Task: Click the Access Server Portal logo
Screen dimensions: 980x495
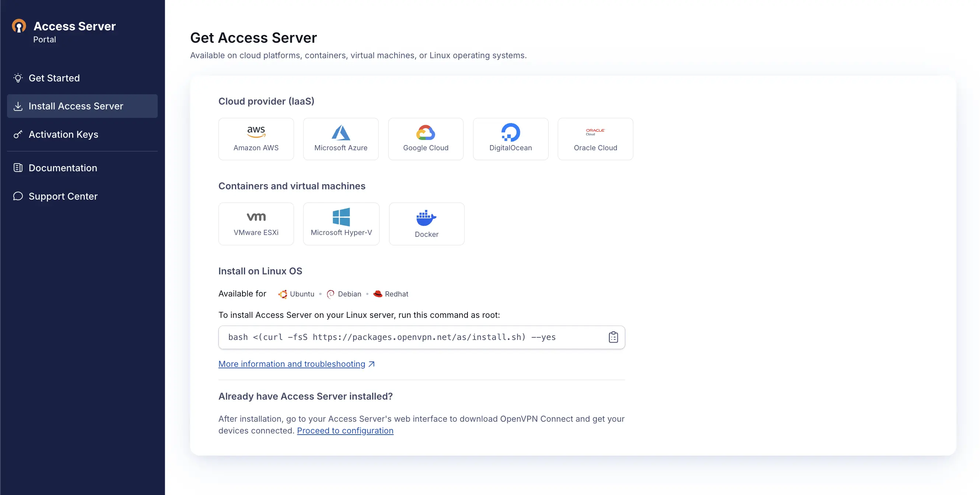Action: [x=19, y=27]
